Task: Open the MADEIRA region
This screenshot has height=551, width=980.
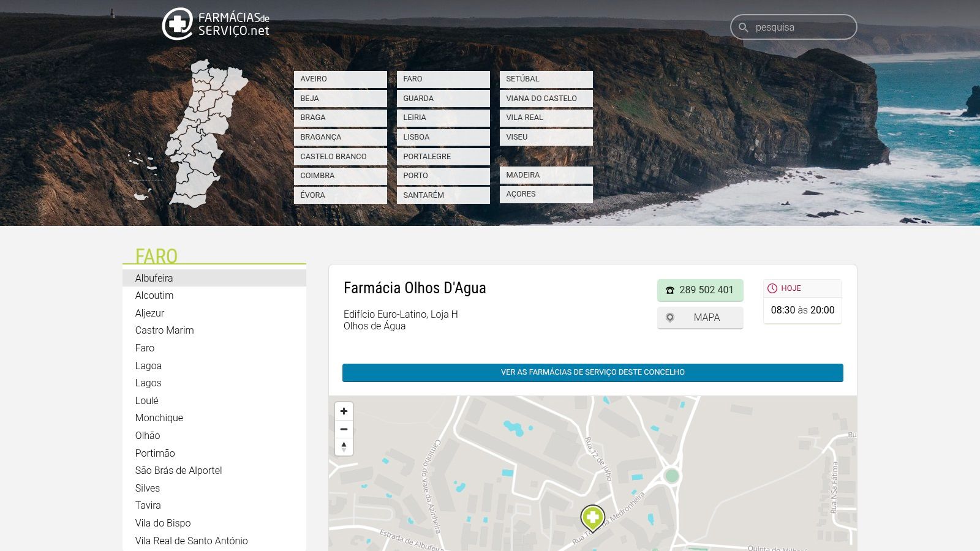Action: 546,175
